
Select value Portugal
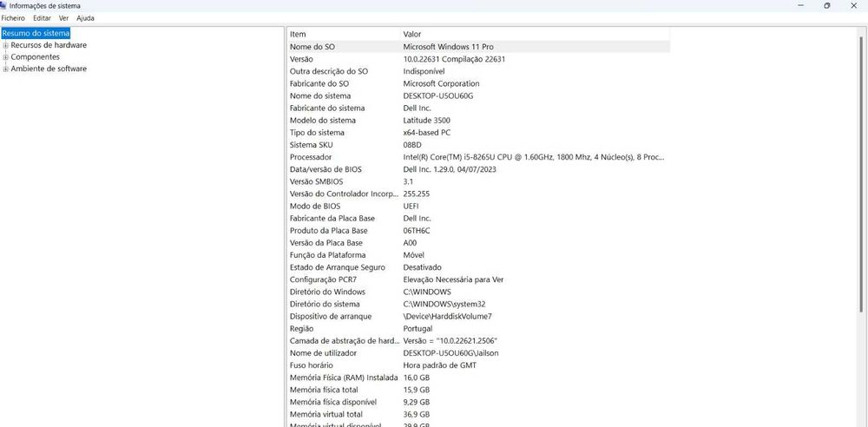418,328
